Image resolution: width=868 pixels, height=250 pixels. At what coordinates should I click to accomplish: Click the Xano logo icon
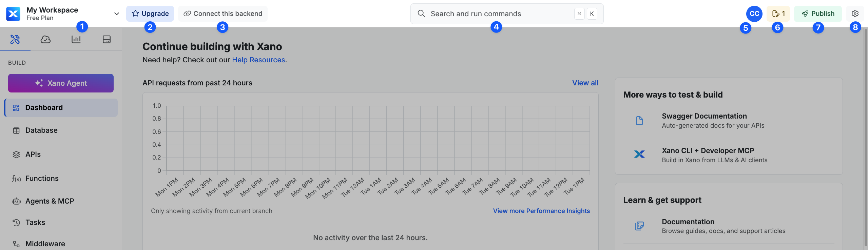pos(13,14)
